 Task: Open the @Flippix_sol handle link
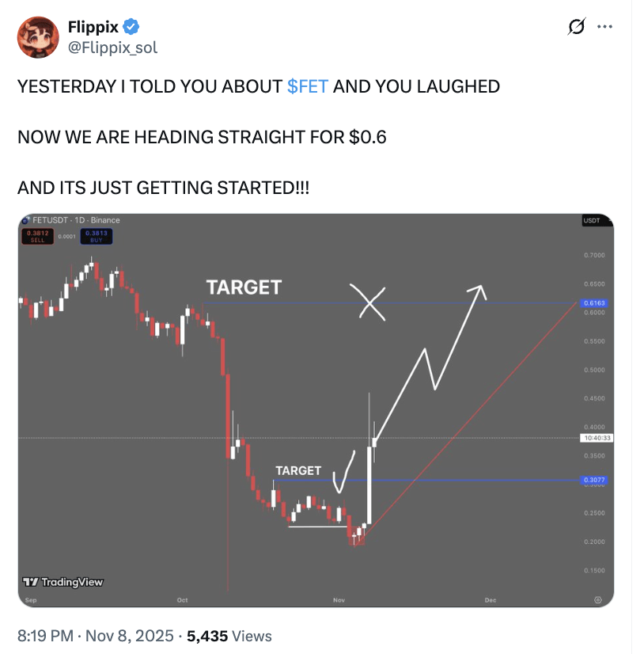coord(112,48)
